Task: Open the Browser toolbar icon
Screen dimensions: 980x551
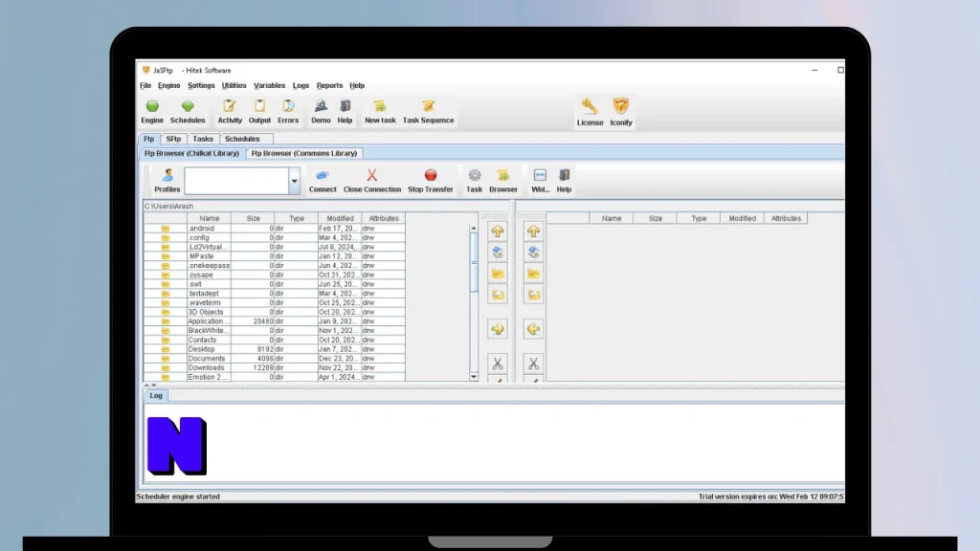Action: click(503, 176)
